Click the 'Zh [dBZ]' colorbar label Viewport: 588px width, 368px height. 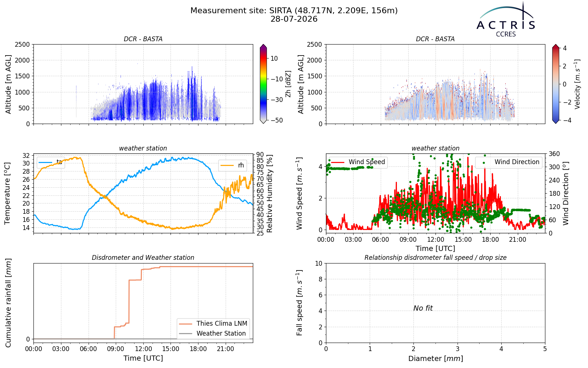pyautogui.click(x=288, y=84)
